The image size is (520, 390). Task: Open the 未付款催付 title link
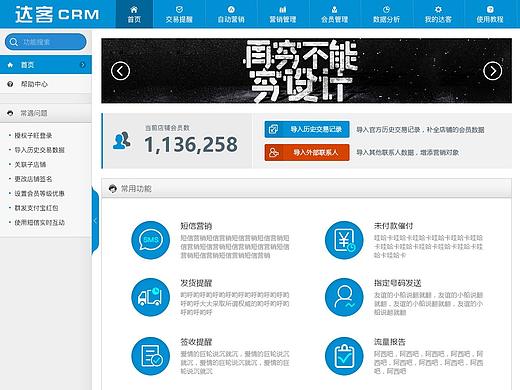(393, 226)
